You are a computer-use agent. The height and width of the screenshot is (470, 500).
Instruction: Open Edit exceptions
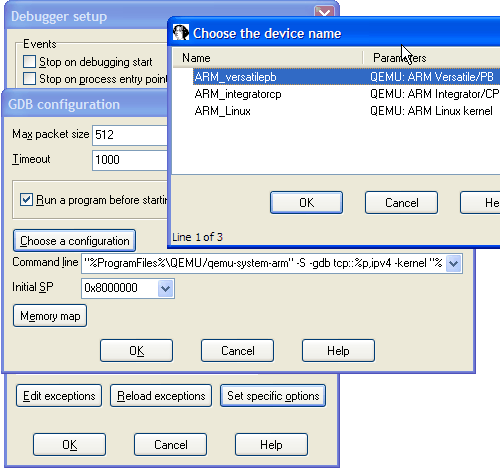(59, 396)
